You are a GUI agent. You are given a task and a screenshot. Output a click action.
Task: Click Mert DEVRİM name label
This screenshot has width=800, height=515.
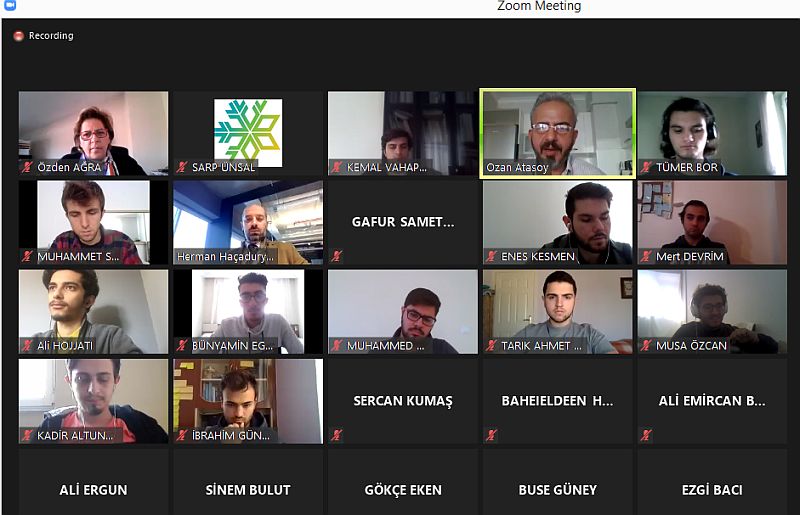[689, 257]
